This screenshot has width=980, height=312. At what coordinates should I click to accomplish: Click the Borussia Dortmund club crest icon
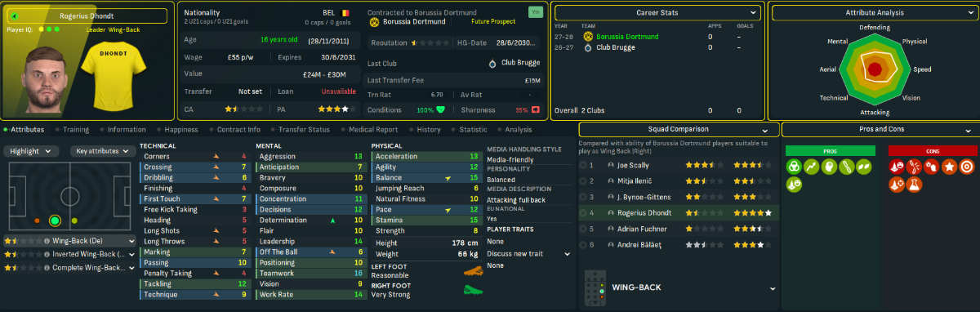point(375,21)
